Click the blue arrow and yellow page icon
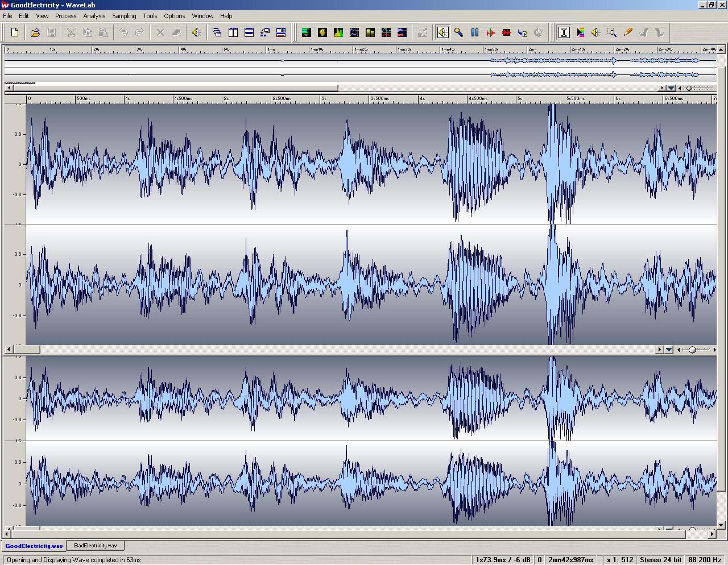Viewport: 728px width, 565px height. (523, 32)
